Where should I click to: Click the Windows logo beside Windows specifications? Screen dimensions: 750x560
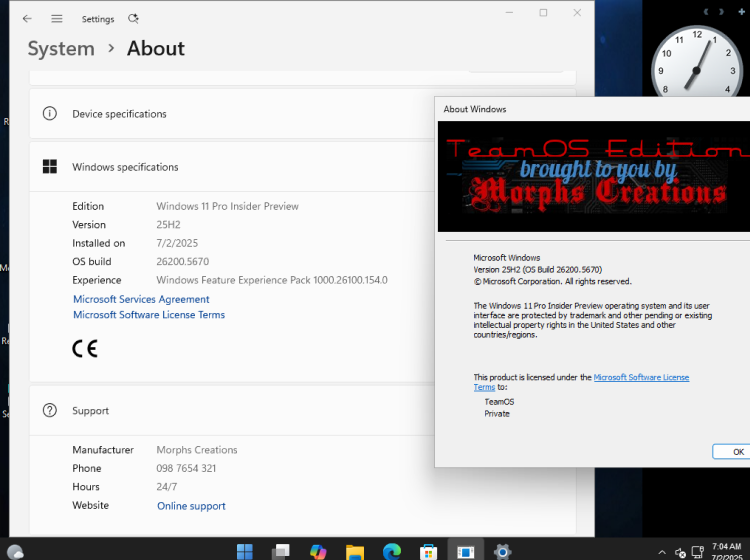50,166
